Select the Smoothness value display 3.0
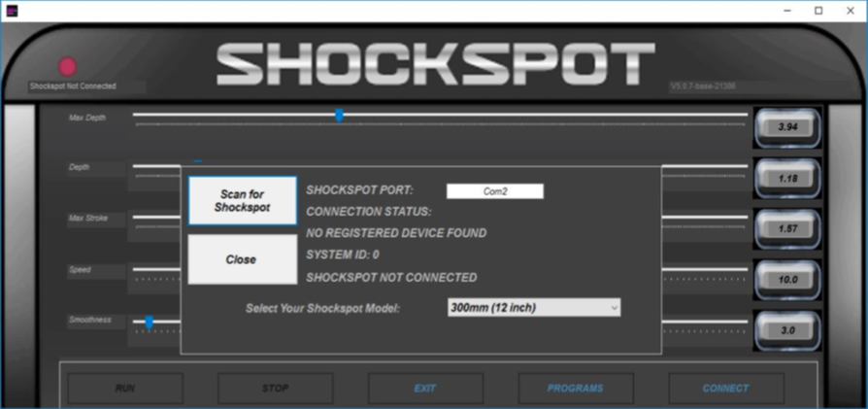 point(786,330)
